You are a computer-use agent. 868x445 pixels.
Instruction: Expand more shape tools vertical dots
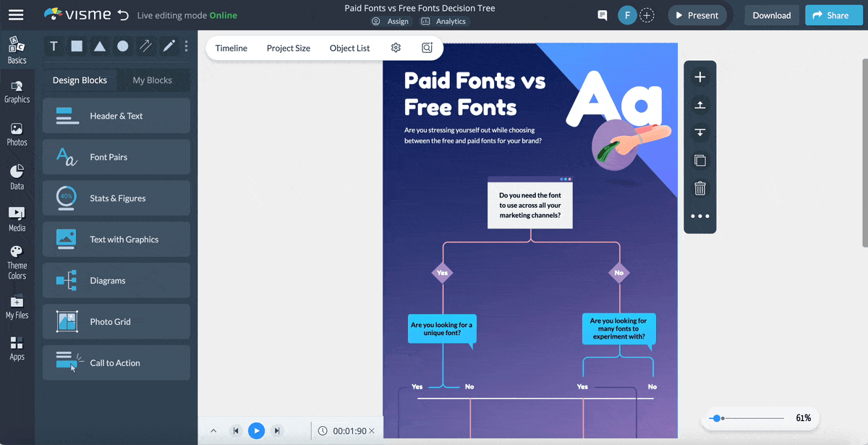pyautogui.click(x=186, y=46)
